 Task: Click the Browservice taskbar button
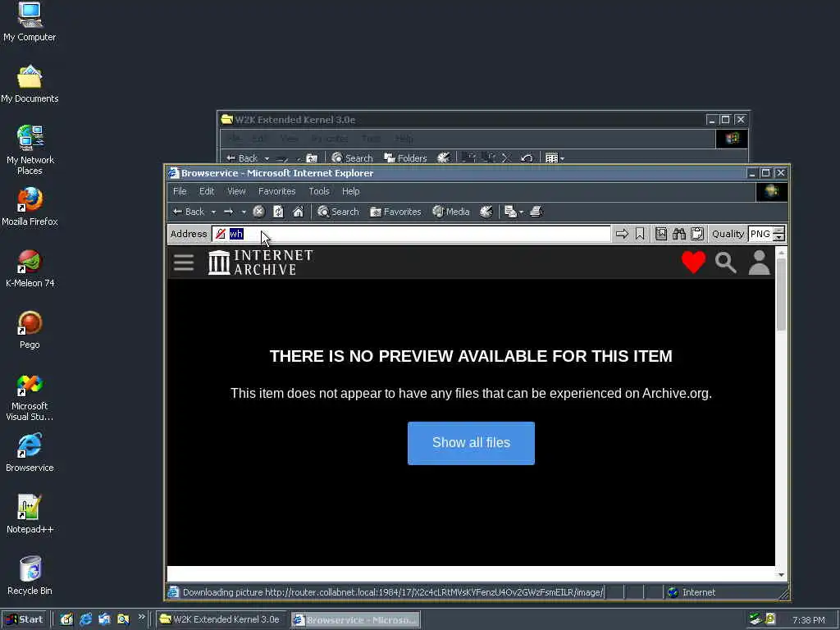pyautogui.click(x=356, y=620)
